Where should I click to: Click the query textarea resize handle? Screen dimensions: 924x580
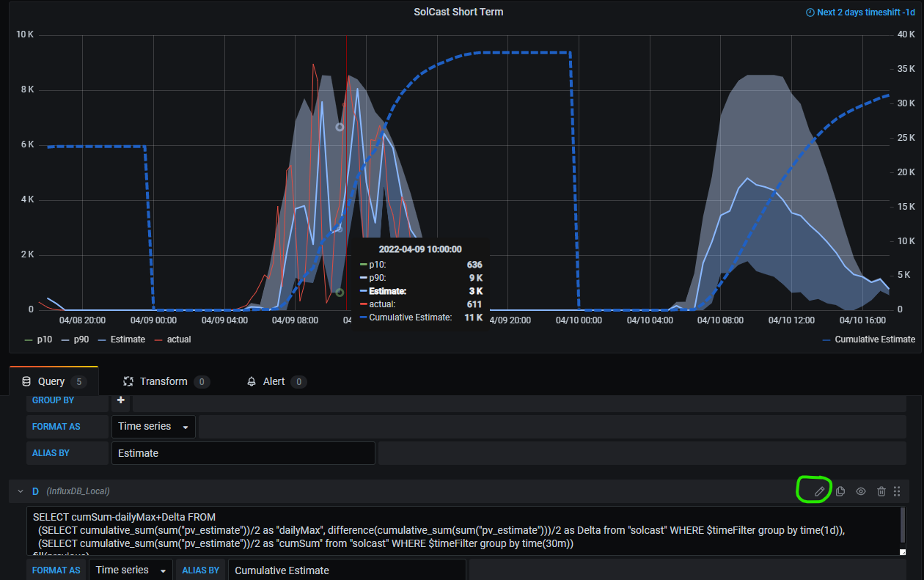pyautogui.click(x=902, y=552)
